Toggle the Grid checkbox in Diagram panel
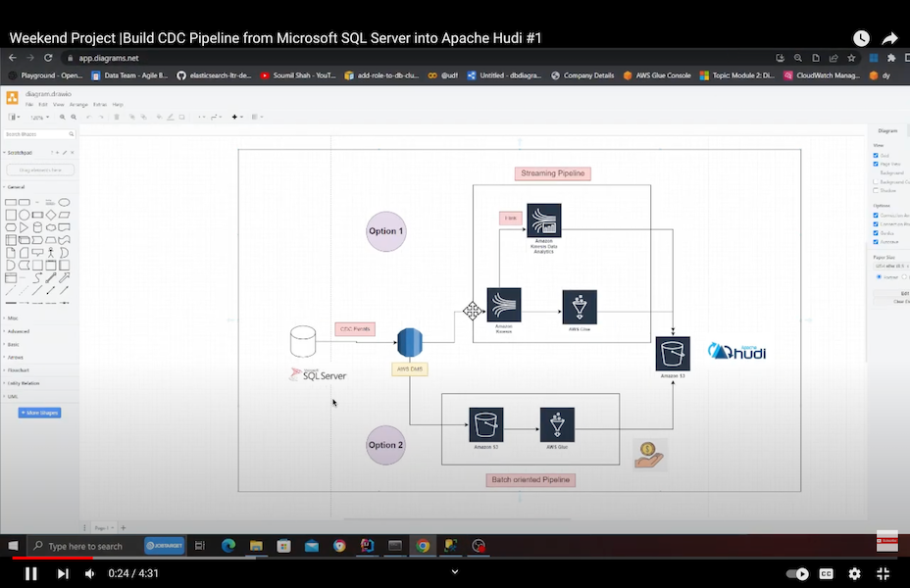 click(x=876, y=155)
